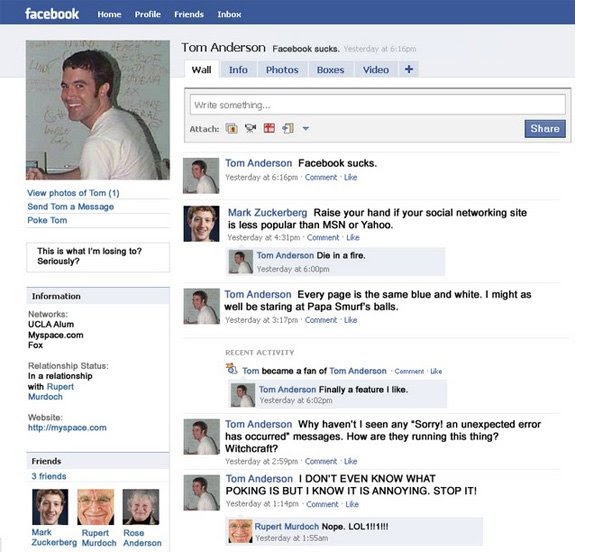Click the 'UCLA Alum' network text
This screenshot has width=605, height=552.
(x=51, y=324)
